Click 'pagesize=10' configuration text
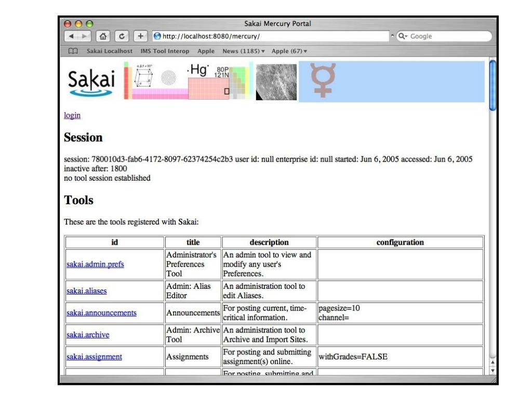This screenshot has width=532, height=399. pos(339,308)
